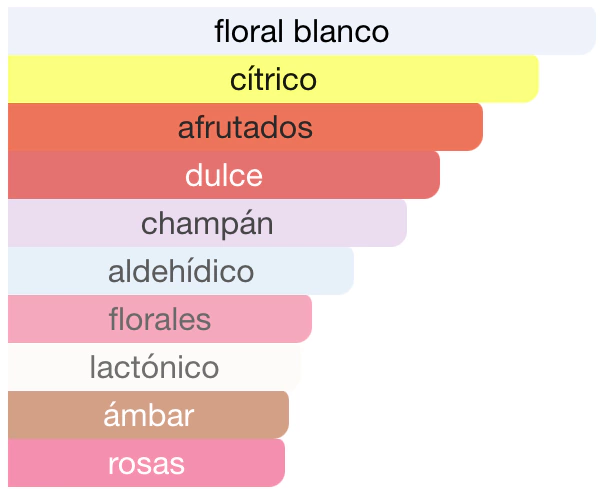
Task: Select the light blue aldehídico bar
Action: click(300, 271)
